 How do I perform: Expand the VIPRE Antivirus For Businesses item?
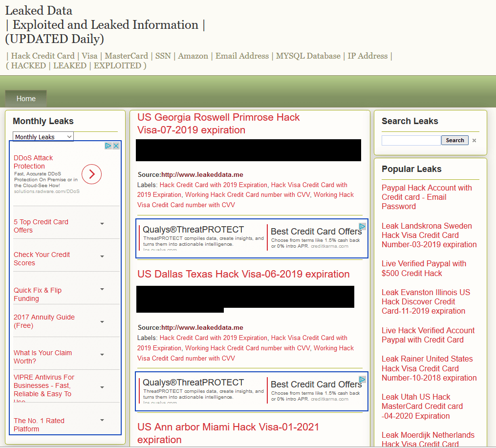tap(102, 387)
